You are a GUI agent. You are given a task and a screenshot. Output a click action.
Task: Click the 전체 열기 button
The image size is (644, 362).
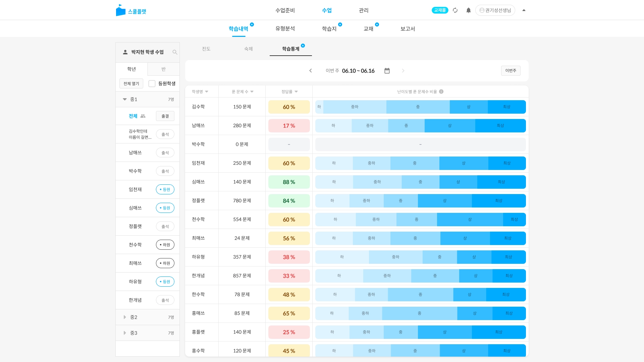point(131,83)
